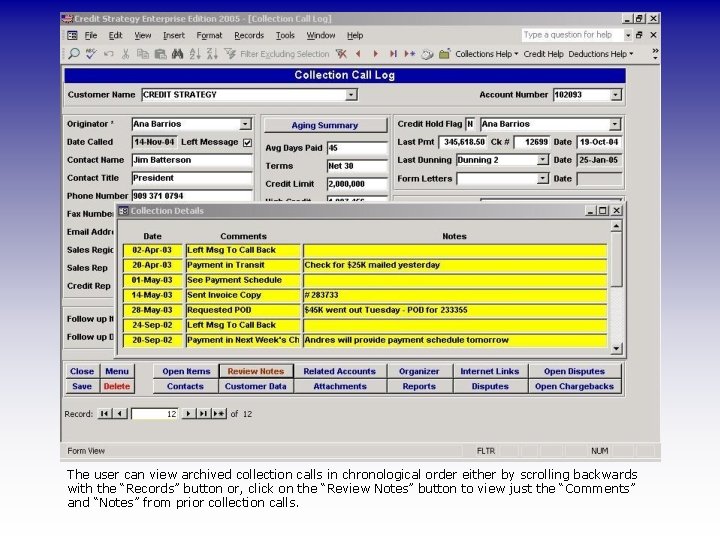Sort descending with the Z-A icon
The height and width of the screenshot is (540, 720).
[x=212, y=54]
